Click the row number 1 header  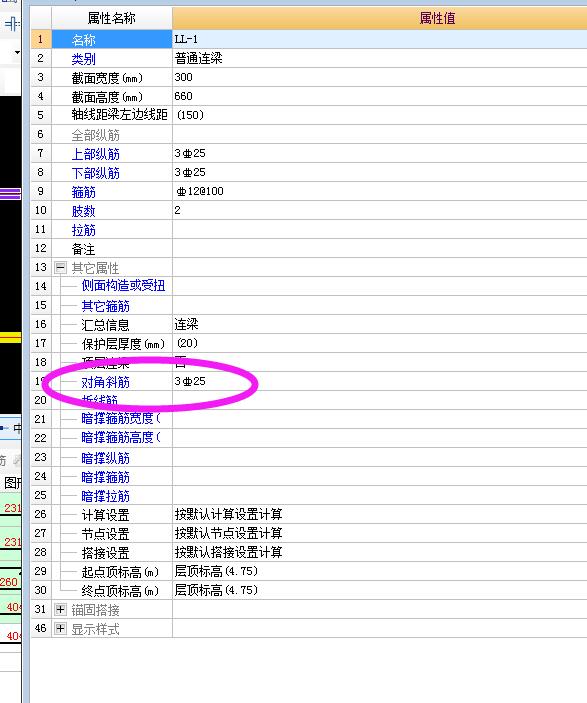pyautogui.click(x=41, y=39)
